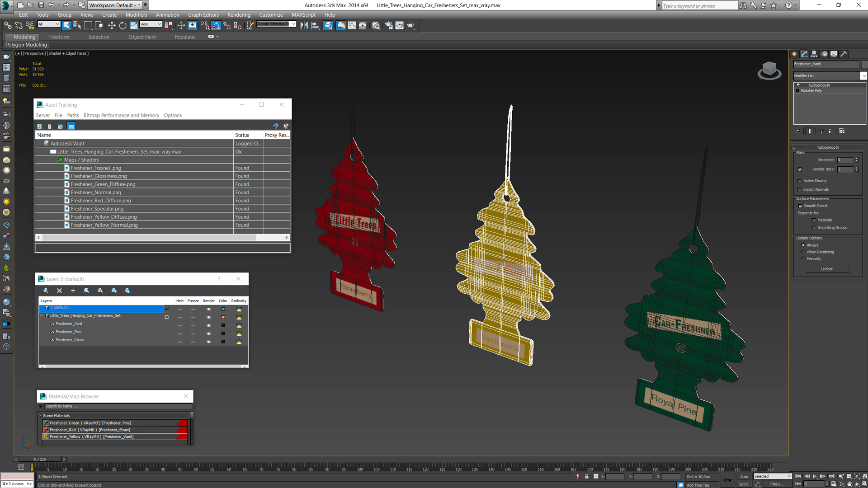Screen dimensions: 868x488
Task: Open the Rendering menu
Action: coord(239,15)
